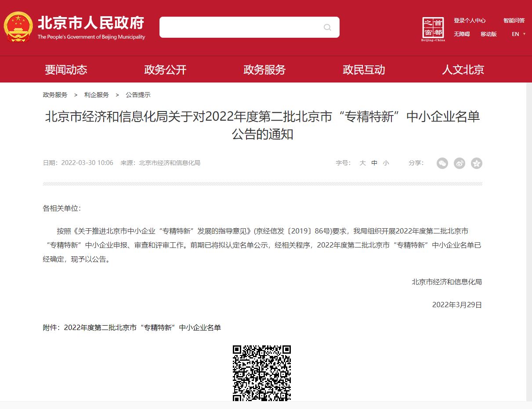Viewport: 532px width, 409px height.
Task: Share article via Weibo icon
Action: point(460,163)
